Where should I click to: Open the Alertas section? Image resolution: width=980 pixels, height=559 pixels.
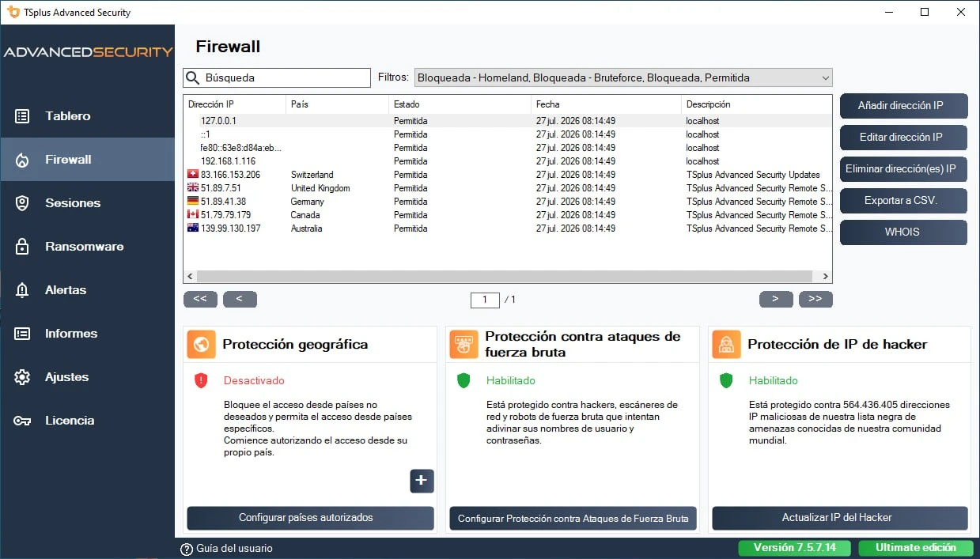[87, 290]
